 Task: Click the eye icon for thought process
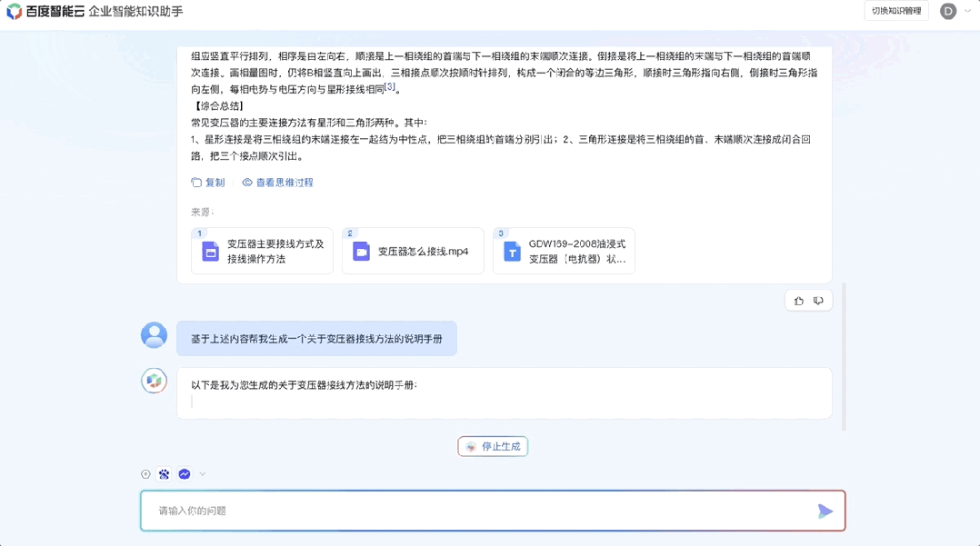pyautogui.click(x=247, y=183)
